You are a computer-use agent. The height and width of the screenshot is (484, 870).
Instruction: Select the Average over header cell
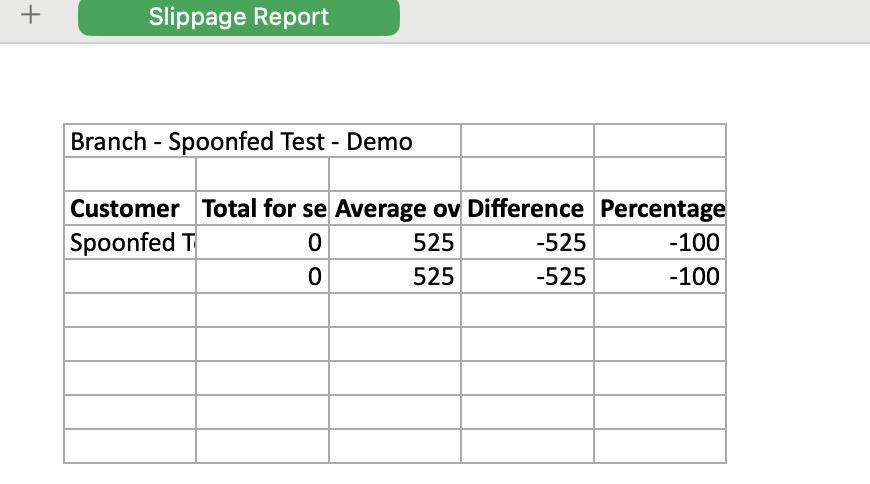point(395,209)
